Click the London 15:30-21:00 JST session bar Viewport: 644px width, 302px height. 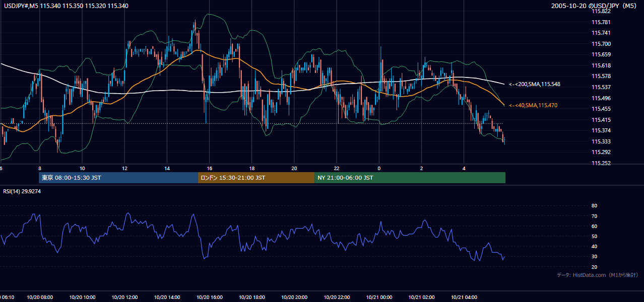click(x=256, y=178)
